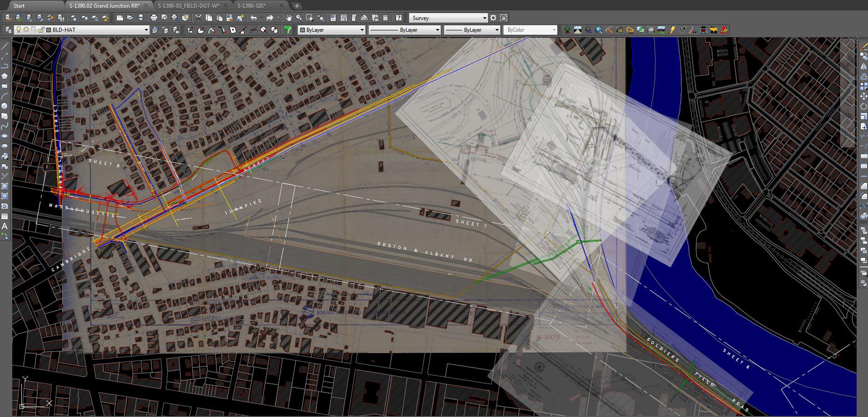The width and height of the screenshot is (868, 417).
Task: Click the workspace settings gear icon
Action: [493, 18]
